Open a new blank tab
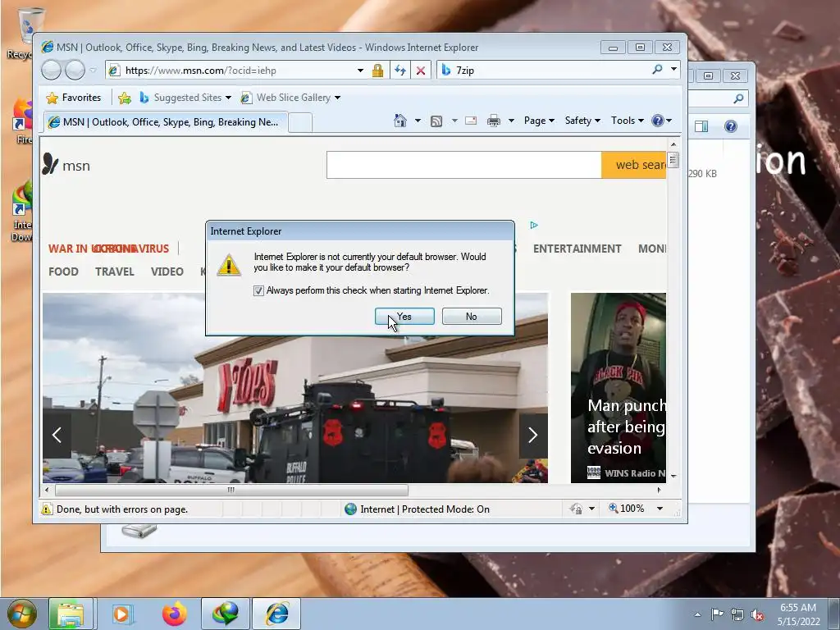The image size is (840, 630). pyautogui.click(x=300, y=123)
